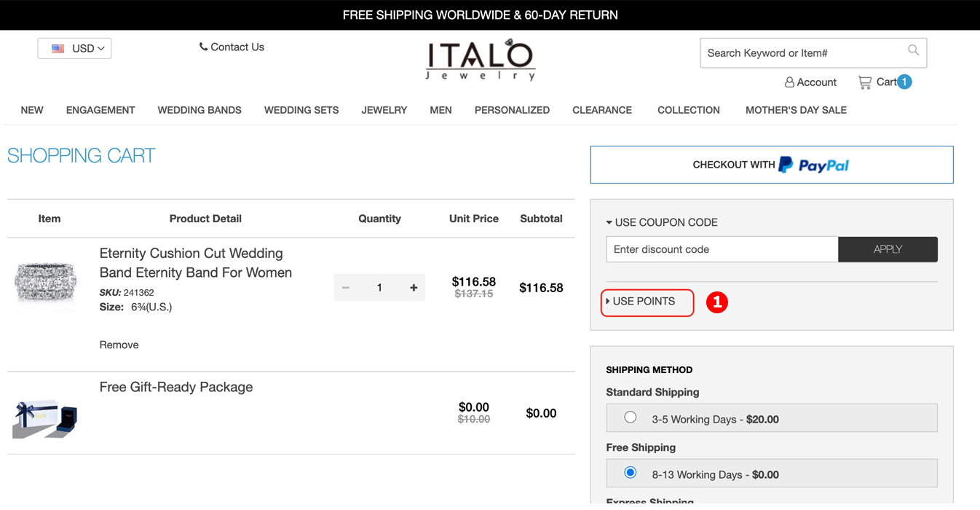Viewport: 980px width, 510px height.
Task: Increase quantity with plus button
Action: (x=414, y=288)
